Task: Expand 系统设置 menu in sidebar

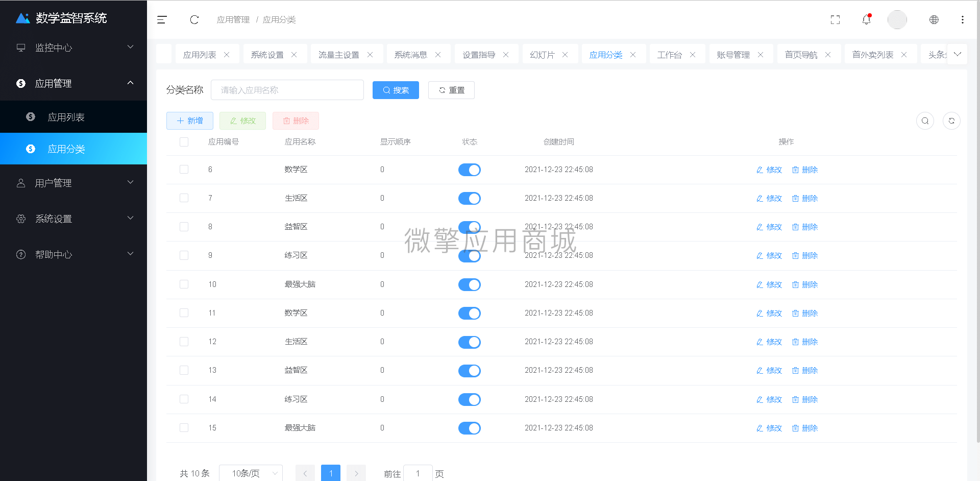Action: click(x=73, y=219)
